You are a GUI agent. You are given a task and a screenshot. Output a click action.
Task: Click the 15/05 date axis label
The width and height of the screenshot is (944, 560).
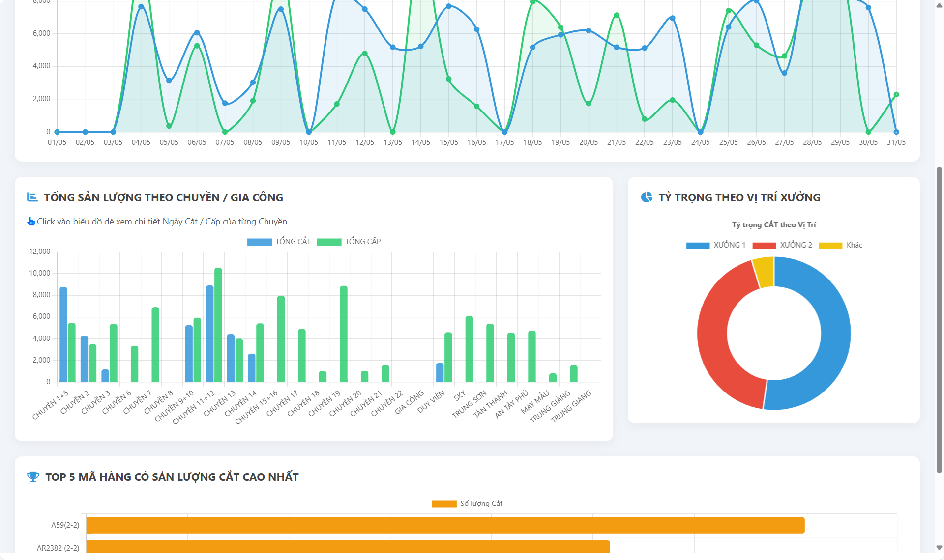(449, 142)
